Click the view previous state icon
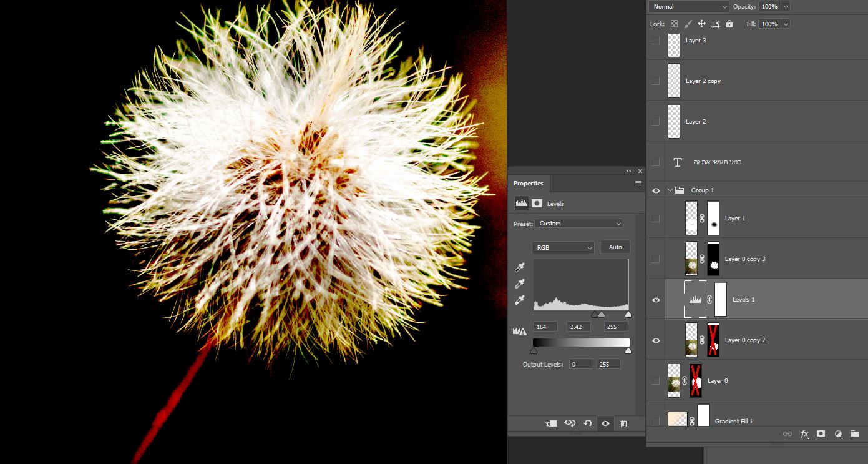 coord(570,423)
